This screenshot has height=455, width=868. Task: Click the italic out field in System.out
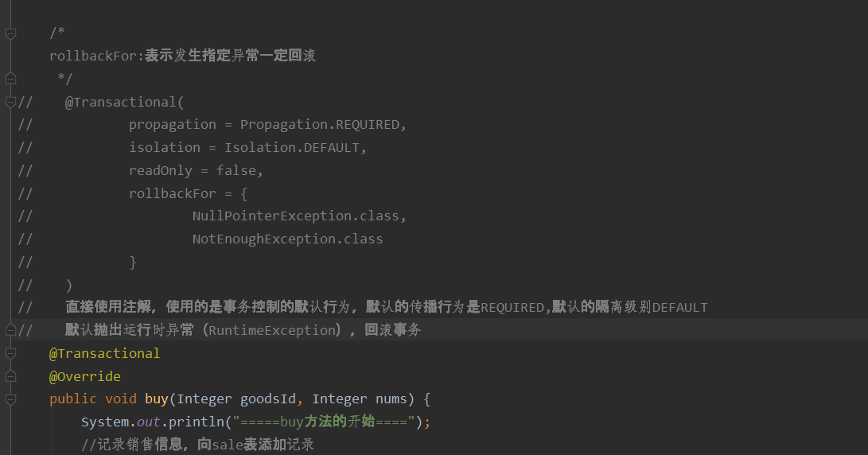[x=148, y=422]
